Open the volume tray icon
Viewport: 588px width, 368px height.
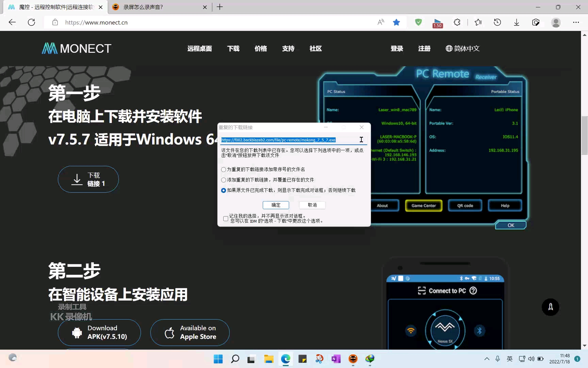pos(531,359)
